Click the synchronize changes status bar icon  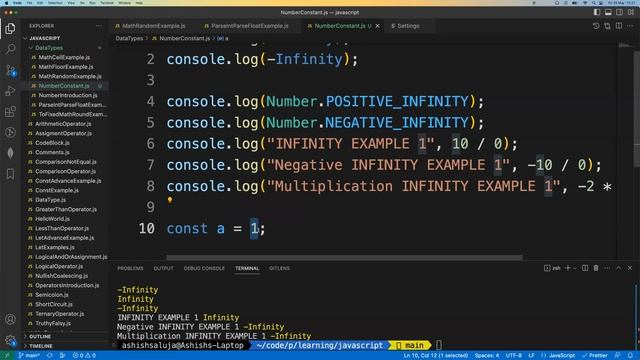49,356
